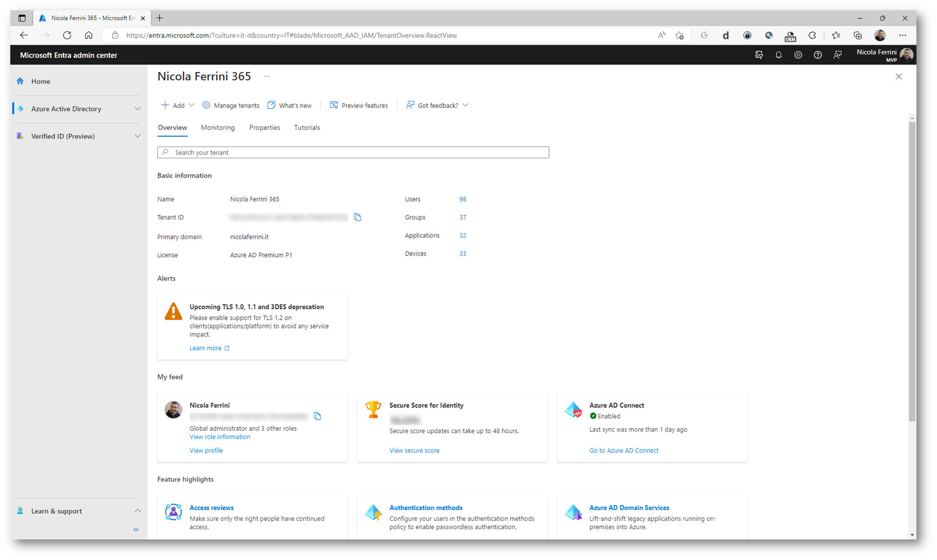Open the help question mark icon

[818, 55]
